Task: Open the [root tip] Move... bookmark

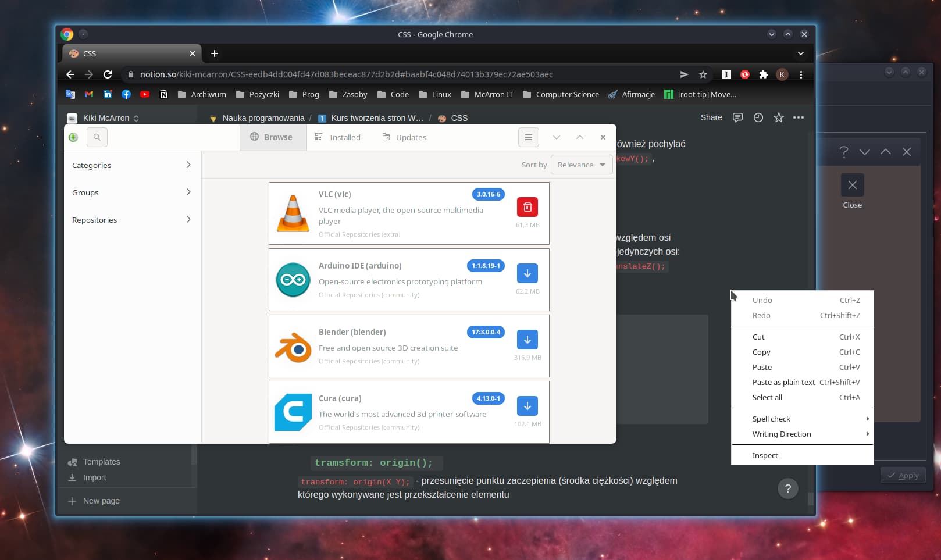Action: (700, 94)
